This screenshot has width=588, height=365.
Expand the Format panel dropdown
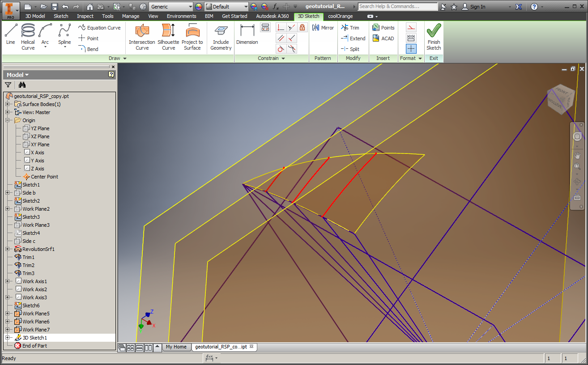coord(411,58)
